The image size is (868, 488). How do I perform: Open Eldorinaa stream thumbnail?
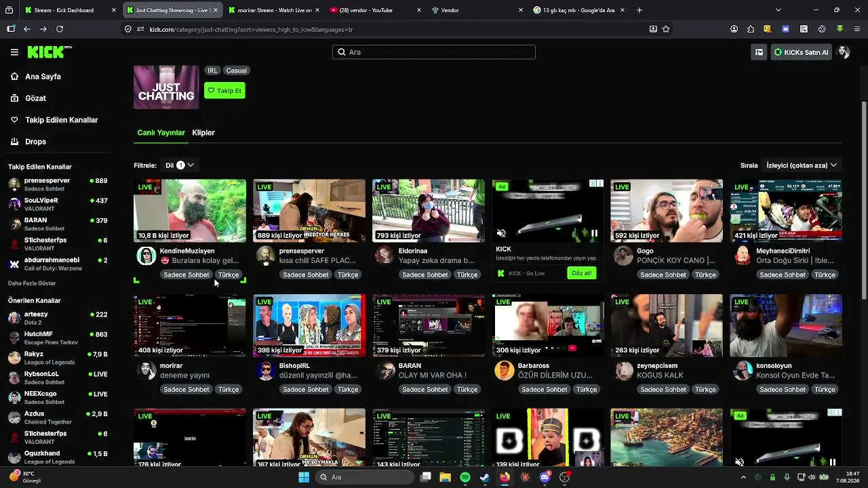pyautogui.click(x=429, y=211)
